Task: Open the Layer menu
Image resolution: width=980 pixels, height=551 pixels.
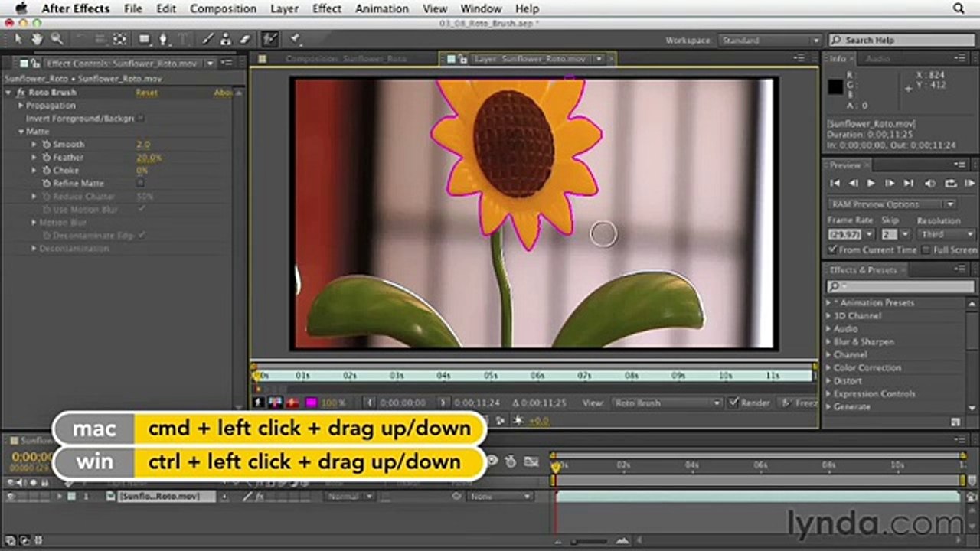Action: click(x=285, y=8)
